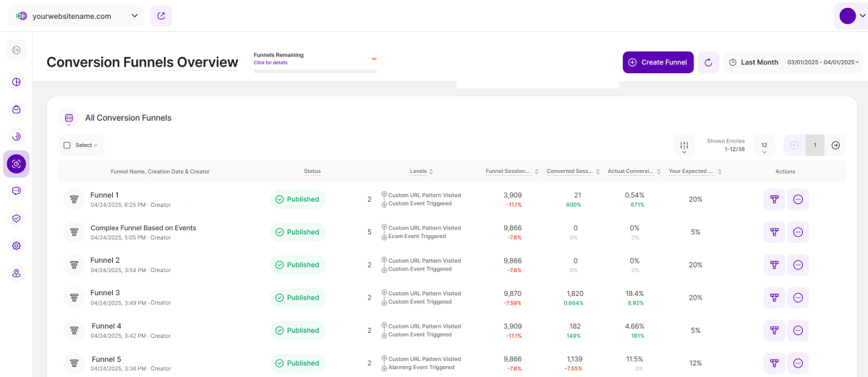This screenshot has width=868, height=377.
Task: Go to next page arrow
Action: [x=835, y=145]
